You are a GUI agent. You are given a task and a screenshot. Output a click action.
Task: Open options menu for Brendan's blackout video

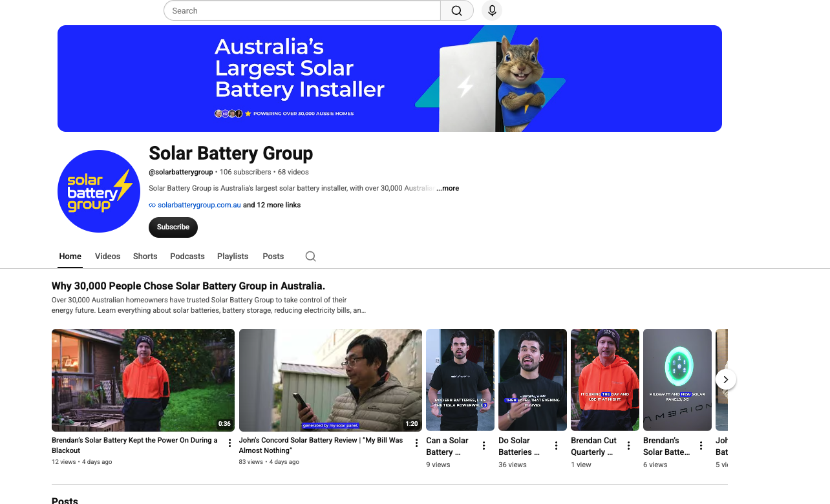coord(229,443)
